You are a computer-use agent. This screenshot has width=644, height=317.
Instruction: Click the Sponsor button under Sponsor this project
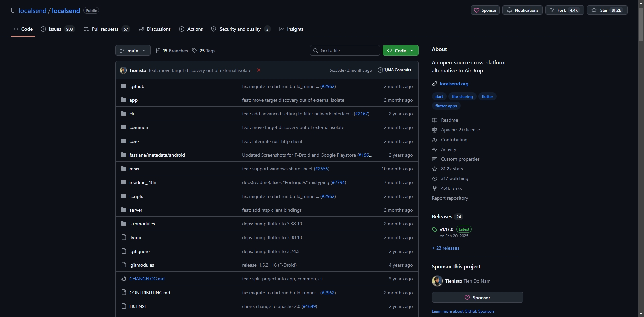pyautogui.click(x=477, y=298)
